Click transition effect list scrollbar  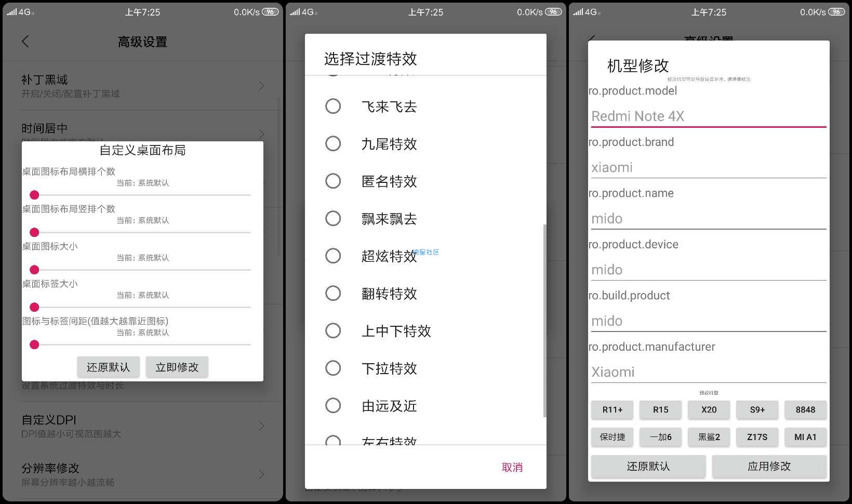[544, 321]
